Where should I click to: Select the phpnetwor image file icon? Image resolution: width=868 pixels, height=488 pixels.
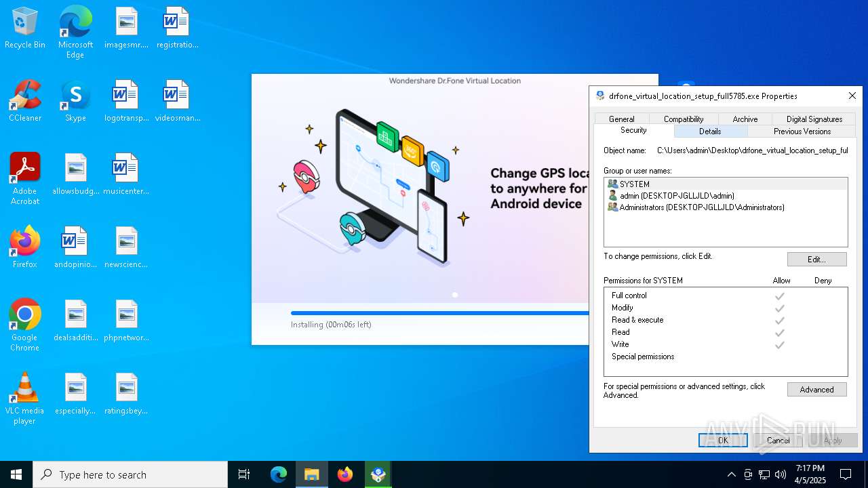click(126, 321)
